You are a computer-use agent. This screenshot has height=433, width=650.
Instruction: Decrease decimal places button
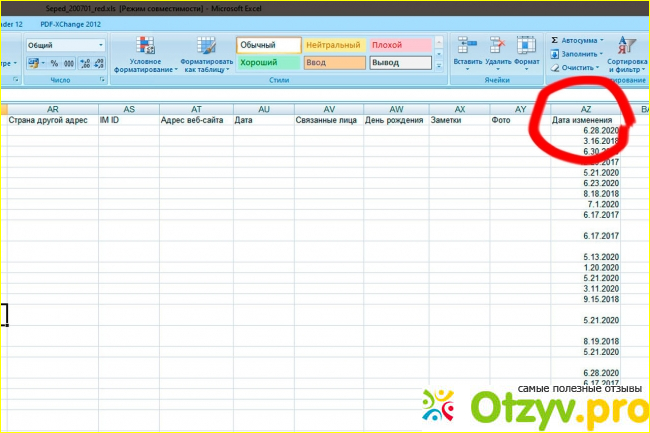point(99,62)
